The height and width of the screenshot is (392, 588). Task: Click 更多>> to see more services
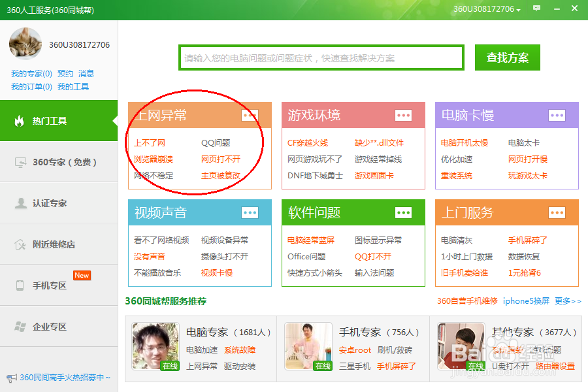[x=568, y=301]
